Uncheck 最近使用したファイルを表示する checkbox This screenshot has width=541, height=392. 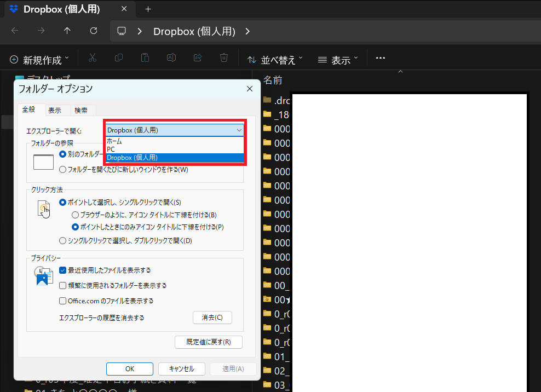tap(63, 270)
